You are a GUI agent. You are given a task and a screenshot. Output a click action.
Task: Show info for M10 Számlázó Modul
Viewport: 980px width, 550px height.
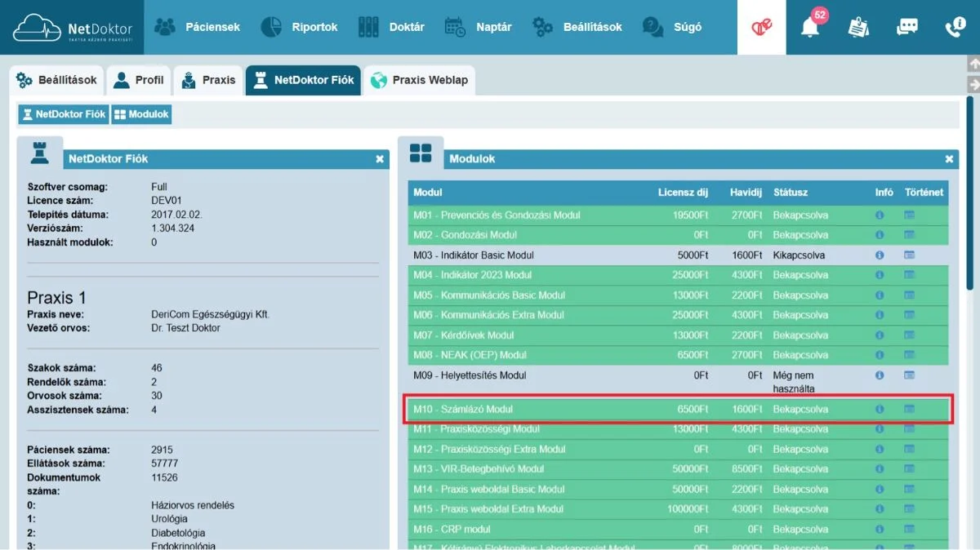880,409
